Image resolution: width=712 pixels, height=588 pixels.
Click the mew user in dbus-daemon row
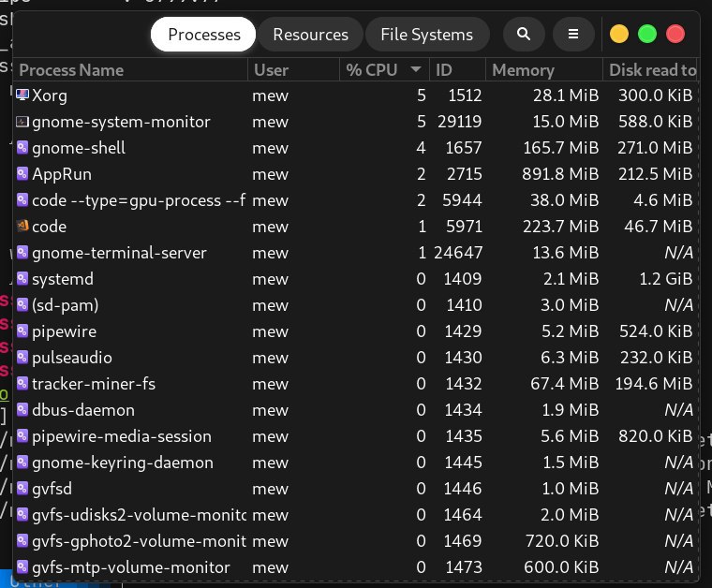coord(270,411)
